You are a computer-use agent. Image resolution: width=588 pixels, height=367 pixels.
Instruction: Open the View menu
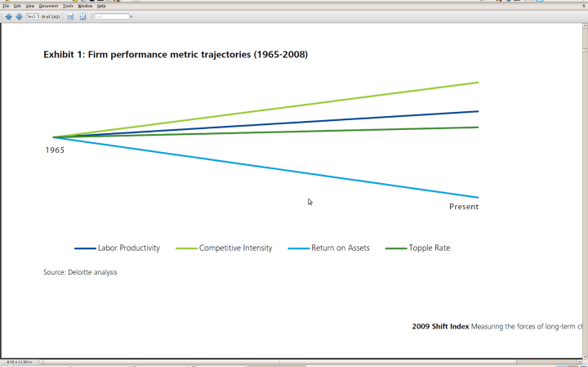click(x=29, y=6)
